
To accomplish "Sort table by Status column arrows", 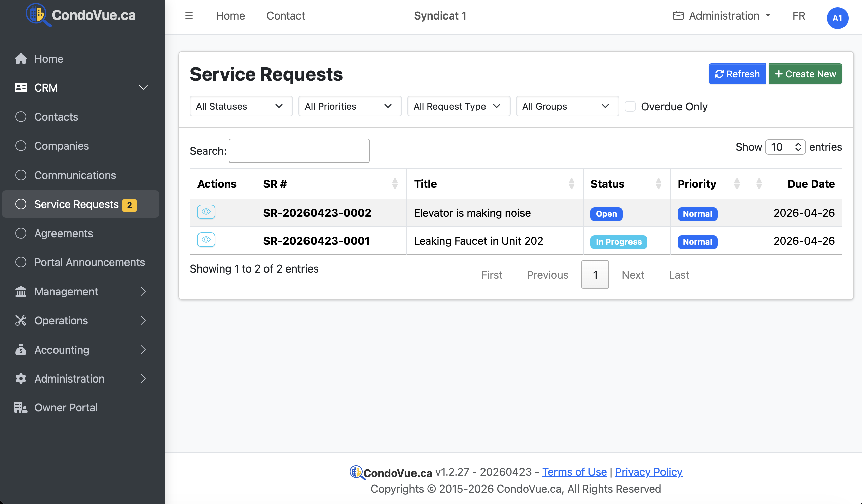I will 658,184.
